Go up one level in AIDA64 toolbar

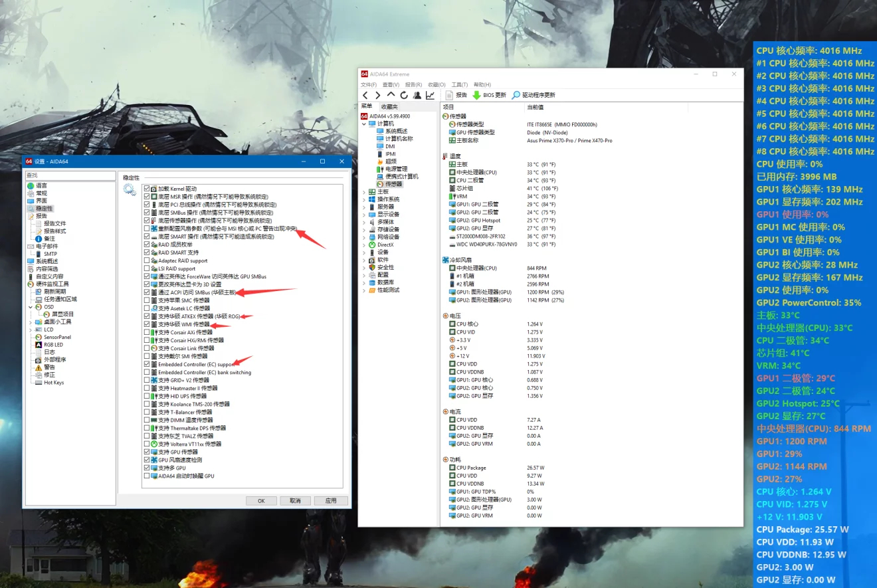[391, 95]
